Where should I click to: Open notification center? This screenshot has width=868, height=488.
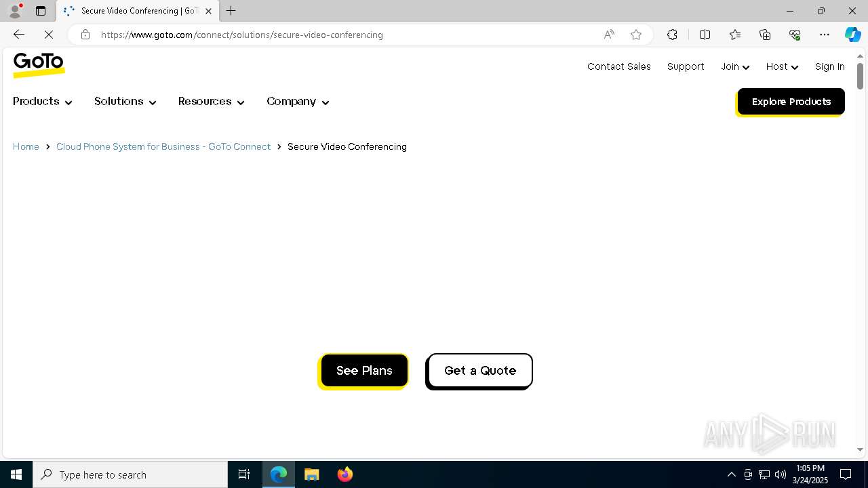point(846,474)
